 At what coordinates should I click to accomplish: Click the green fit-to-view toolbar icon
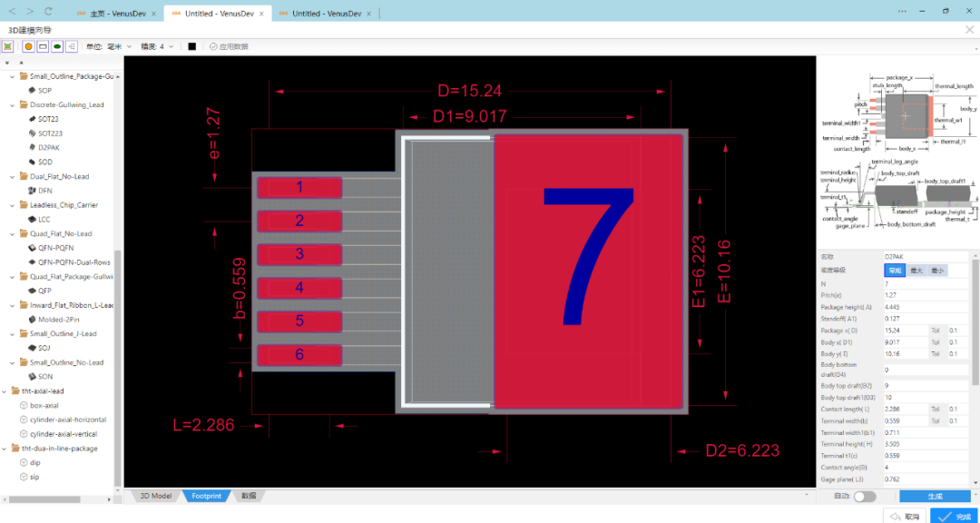(8, 46)
